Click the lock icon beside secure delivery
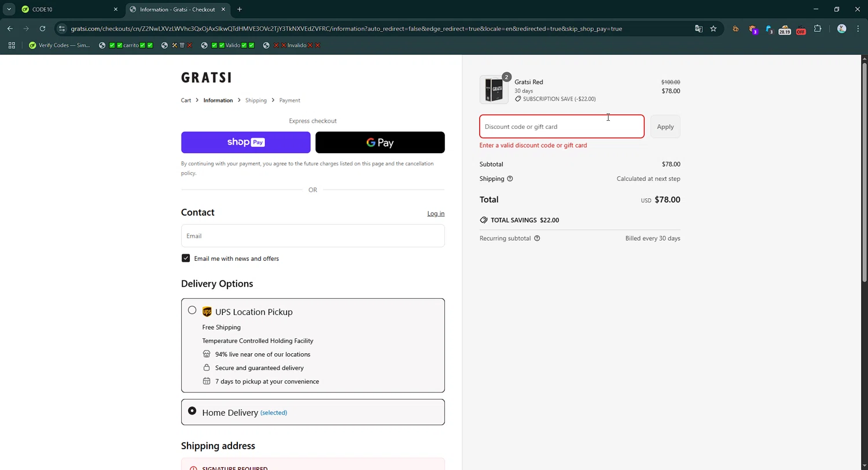868x470 pixels. [207, 368]
